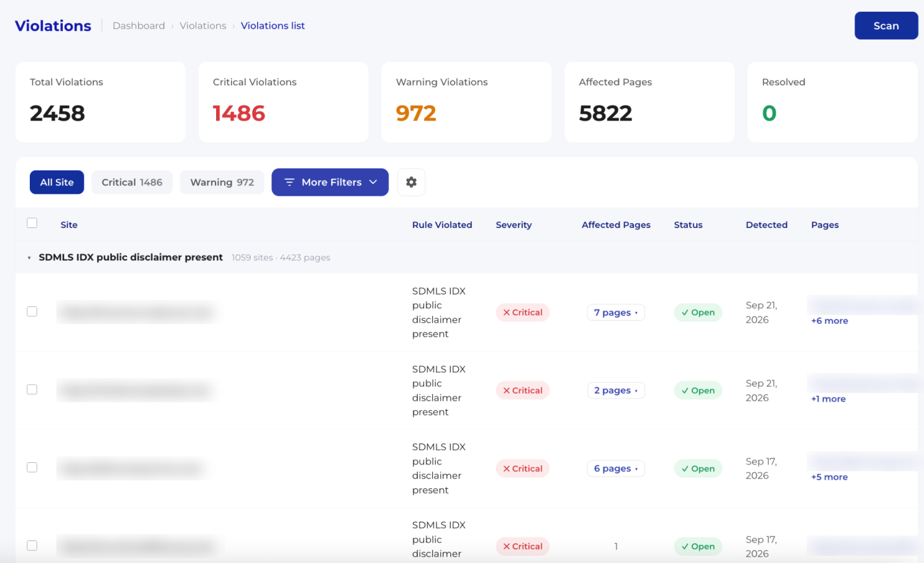924x563 pixels.
Task: Sort by the Severity column header
Action: [x=514, y=225]
